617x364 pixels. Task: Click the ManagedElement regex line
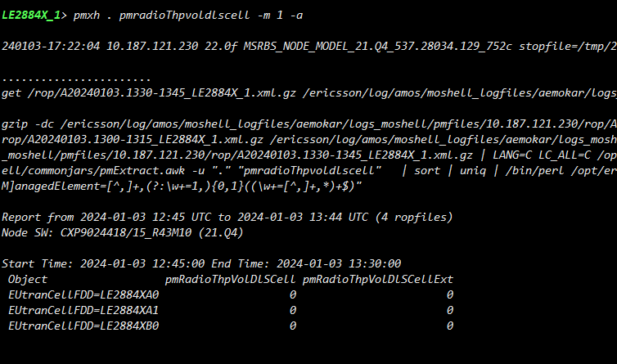tap(182, 186)
